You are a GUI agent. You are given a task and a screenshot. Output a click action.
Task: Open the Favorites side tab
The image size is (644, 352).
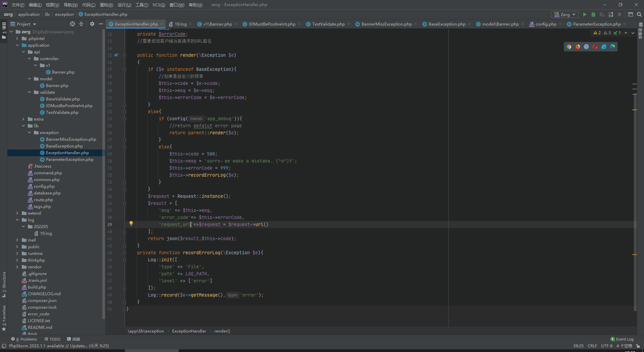click(4, 318)
